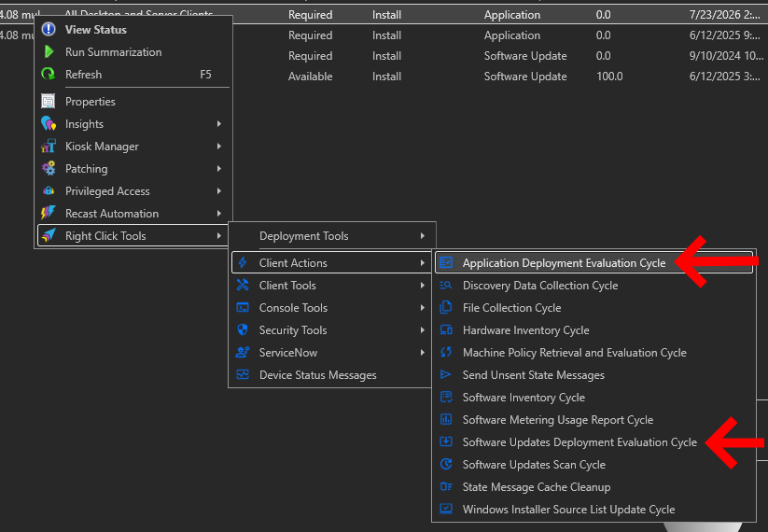The width and height of the screenshot is (768, 532).
Task: Expand the ServiceNow submenu arrow
Action: point(422,352)
